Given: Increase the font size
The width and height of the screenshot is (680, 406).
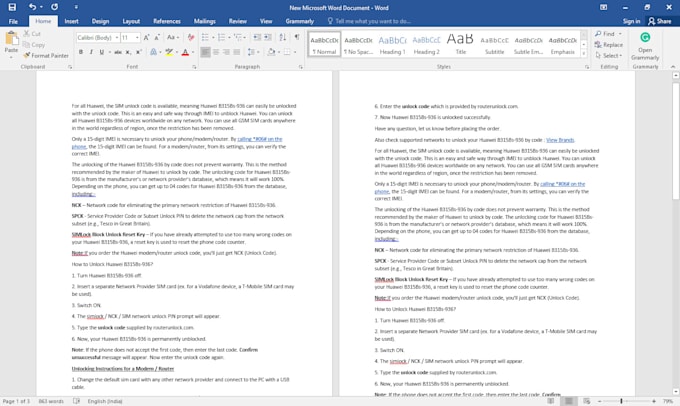Looking at the screenshot, I should coord(147,38).
